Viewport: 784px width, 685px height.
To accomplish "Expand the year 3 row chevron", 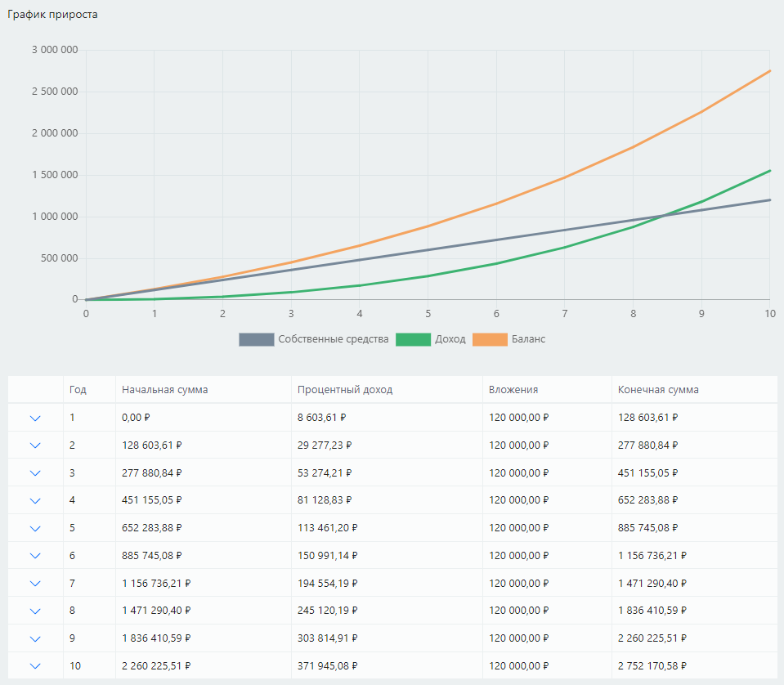I will point(35,473).
